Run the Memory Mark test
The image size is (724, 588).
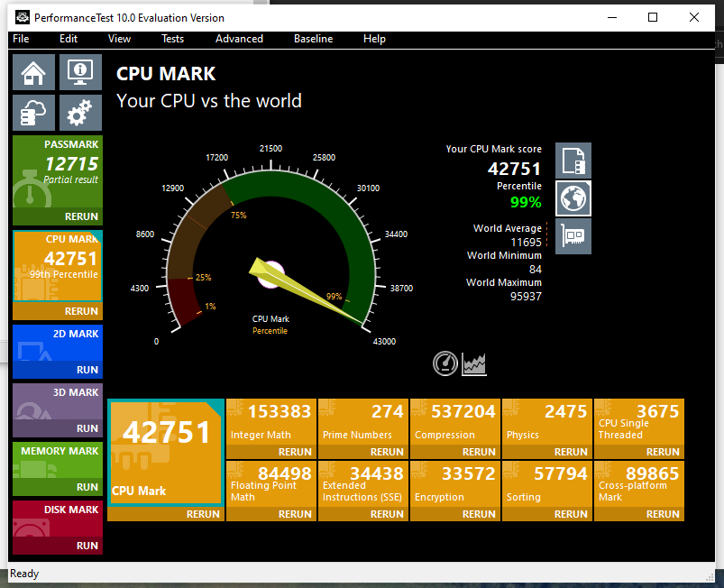click(x=58, y=487)
